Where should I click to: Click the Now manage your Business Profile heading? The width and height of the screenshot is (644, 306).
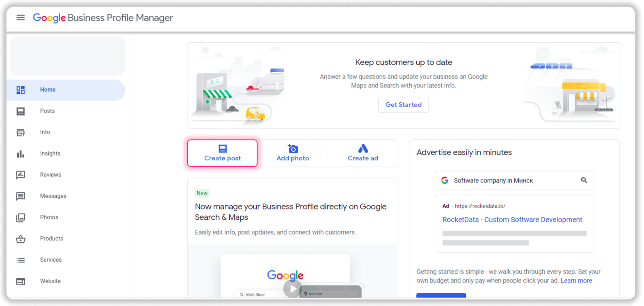pos(291,212)
